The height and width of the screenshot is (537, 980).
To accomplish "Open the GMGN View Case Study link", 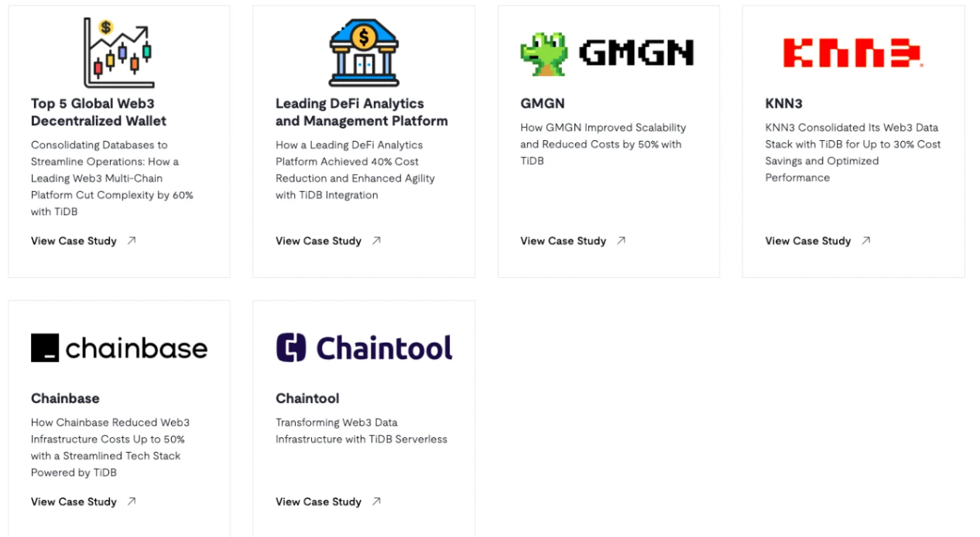I will click(x=573, y=241).
